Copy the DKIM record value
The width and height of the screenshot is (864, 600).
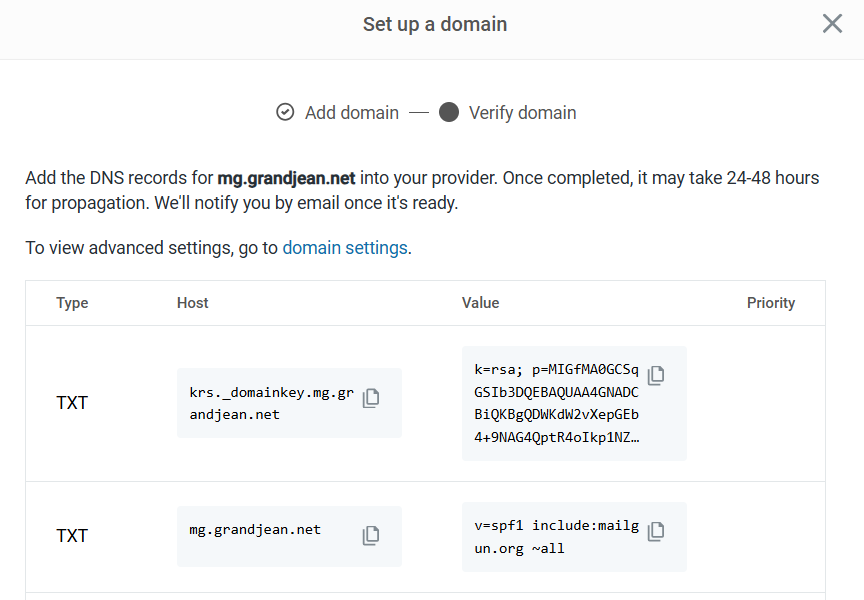point(656,374)
